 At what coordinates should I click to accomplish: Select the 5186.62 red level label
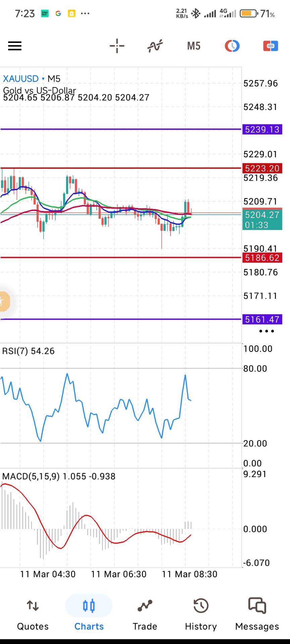click(x=262, y=258)
